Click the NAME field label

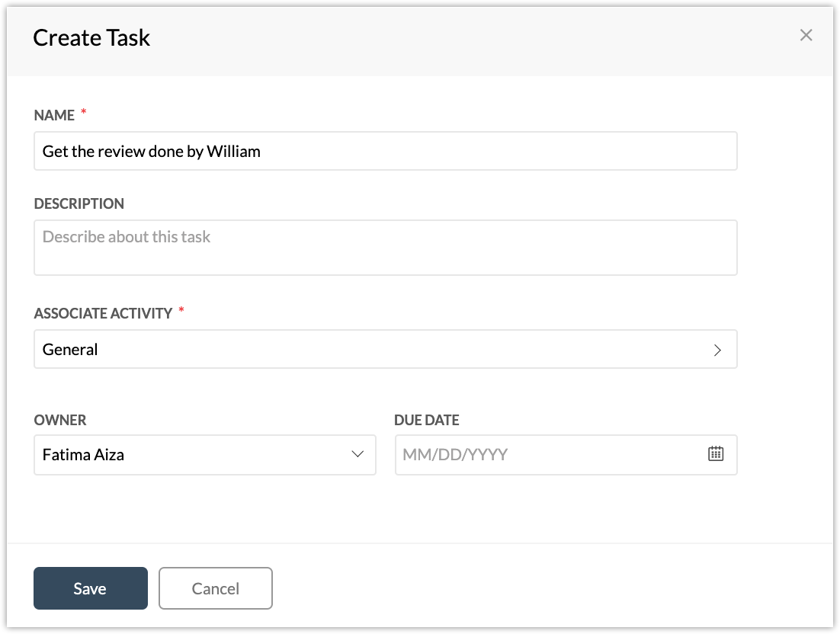coord(54,115)
